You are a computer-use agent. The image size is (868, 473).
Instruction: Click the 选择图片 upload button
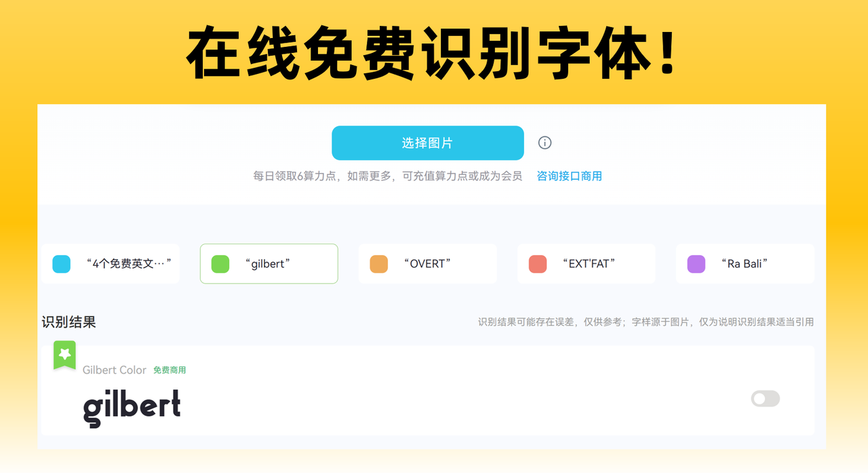(x=427, y=143)
